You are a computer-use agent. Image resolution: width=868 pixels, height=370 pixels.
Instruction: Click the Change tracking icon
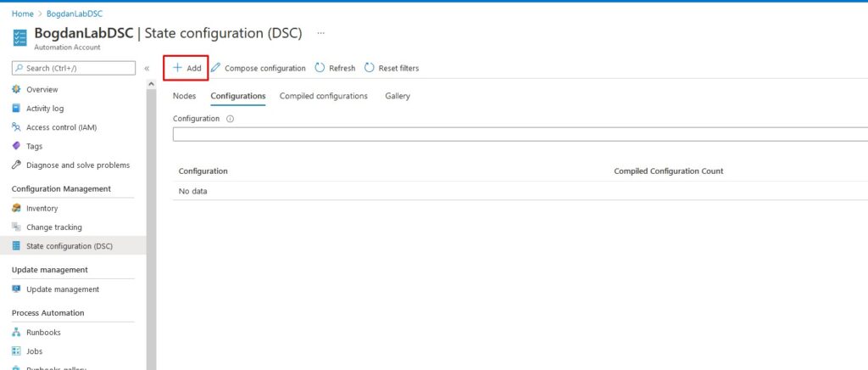16,227
